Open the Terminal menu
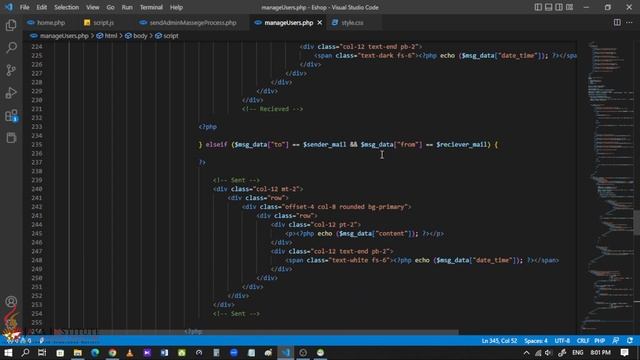Screen dimensions: 640x360 click(x=151, y=7)
